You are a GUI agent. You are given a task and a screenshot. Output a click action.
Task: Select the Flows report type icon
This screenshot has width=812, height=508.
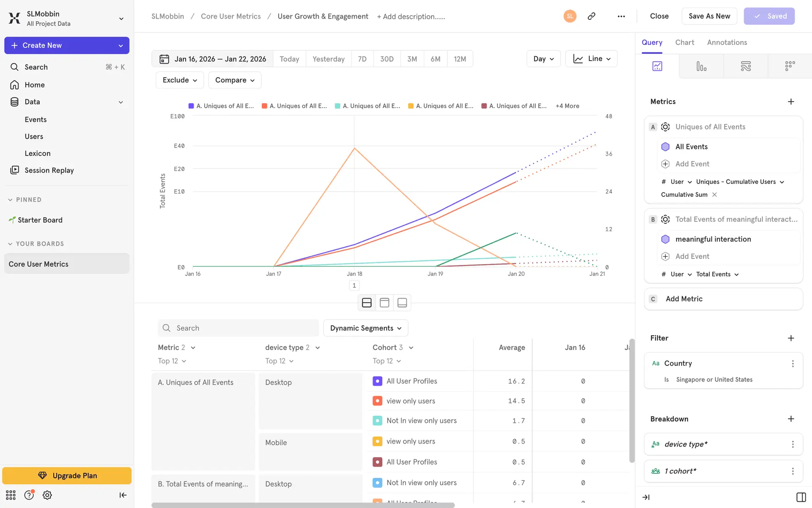click(746, 66)
